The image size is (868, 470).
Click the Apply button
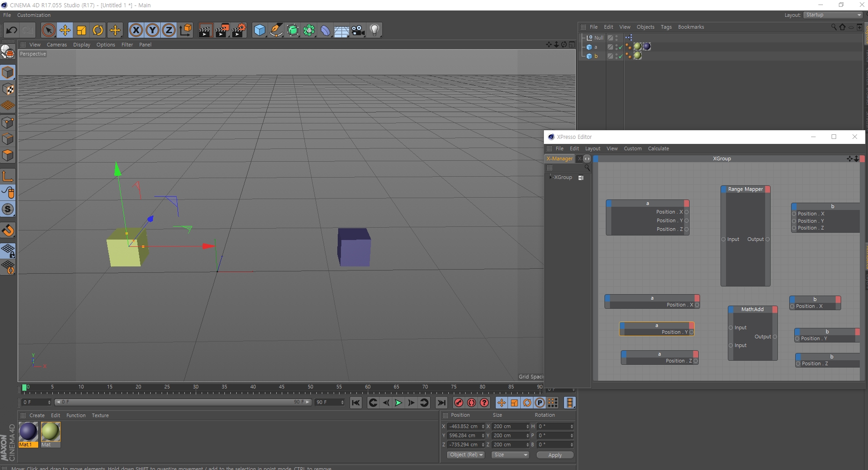click(555, 455)
